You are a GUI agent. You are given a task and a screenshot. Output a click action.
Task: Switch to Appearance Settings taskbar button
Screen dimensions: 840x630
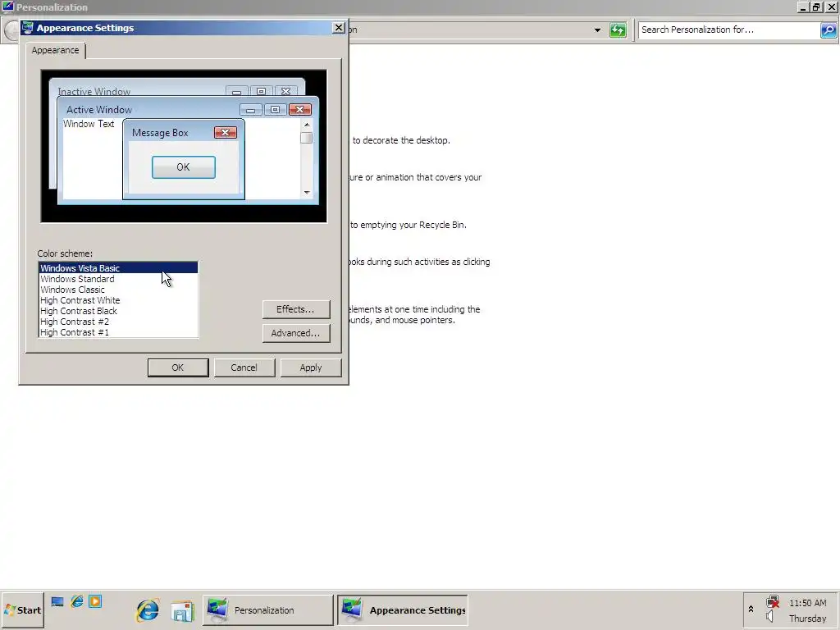click(x=402, y=610)
